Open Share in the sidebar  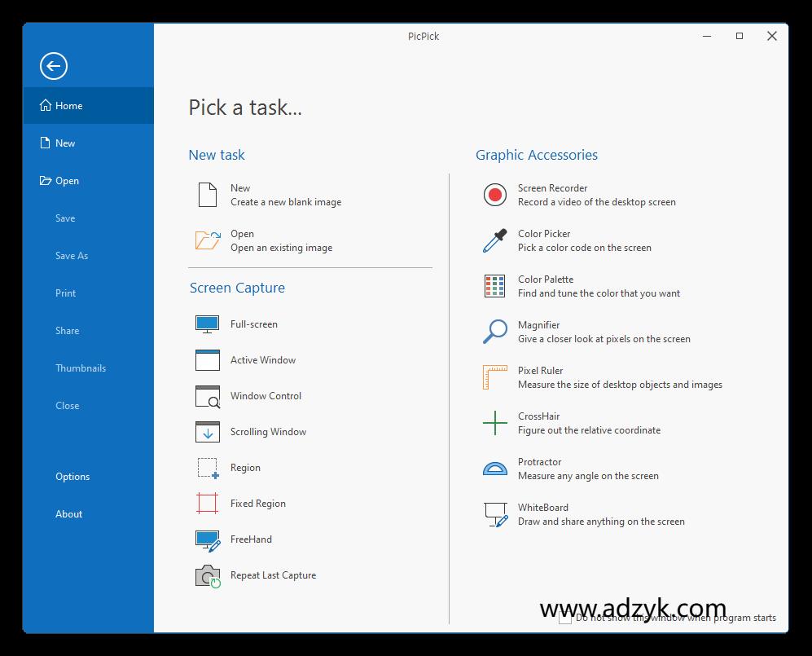point(88,331)
